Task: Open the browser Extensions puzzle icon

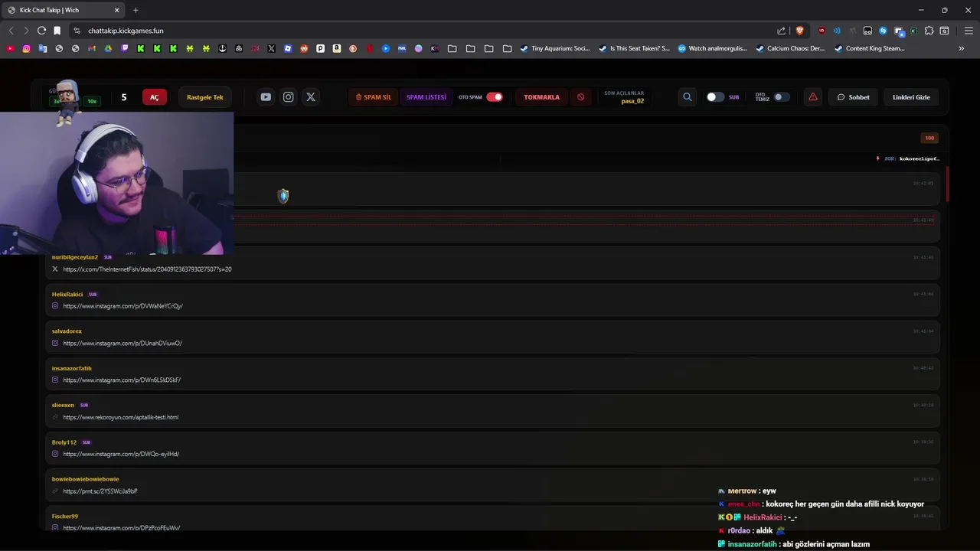Action: (929, 31)
